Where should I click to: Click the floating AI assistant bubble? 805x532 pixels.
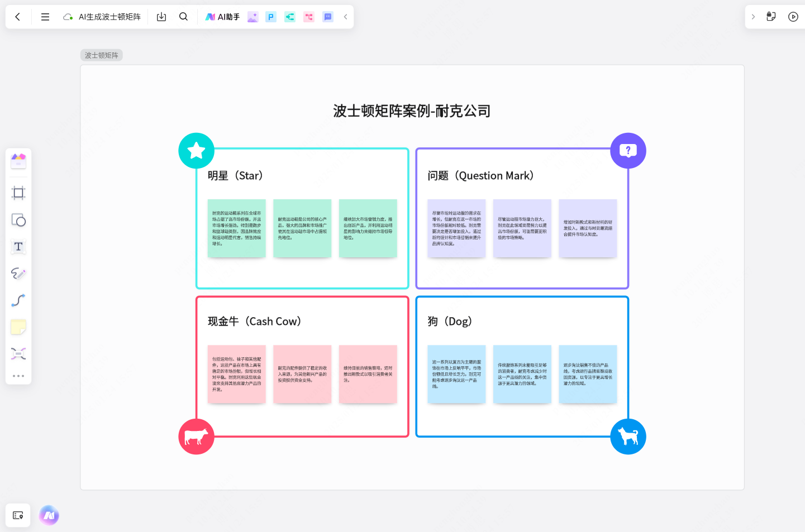[x=49, y=515]
